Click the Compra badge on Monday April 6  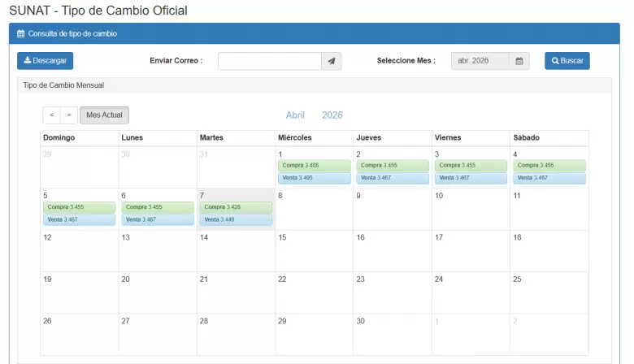pos(157,207)
